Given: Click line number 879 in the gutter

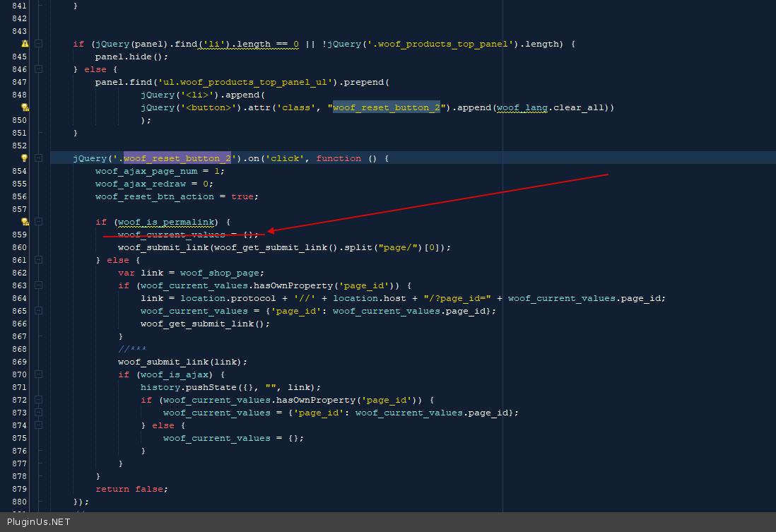Looking at the screenshot, I should [19, 489].
